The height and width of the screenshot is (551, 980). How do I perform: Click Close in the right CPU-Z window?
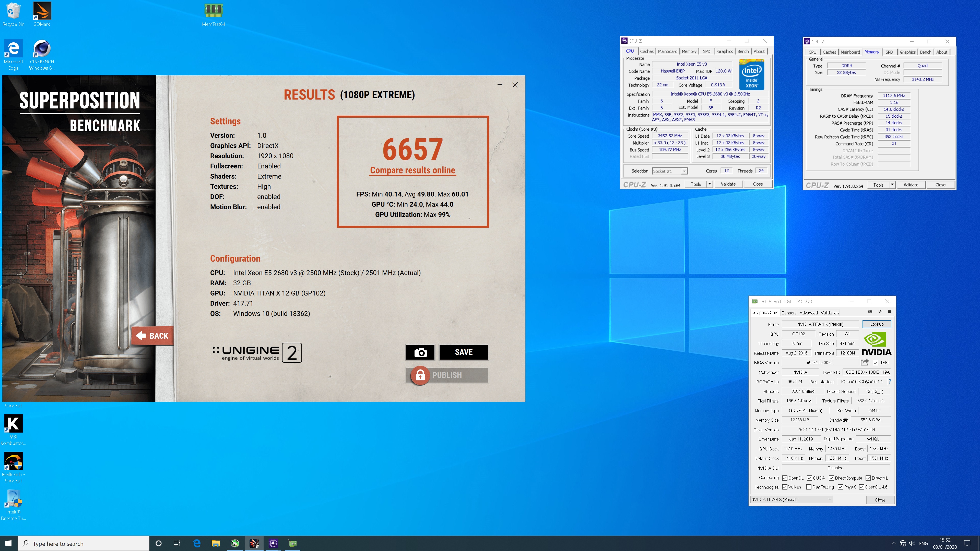coord(940,185)
